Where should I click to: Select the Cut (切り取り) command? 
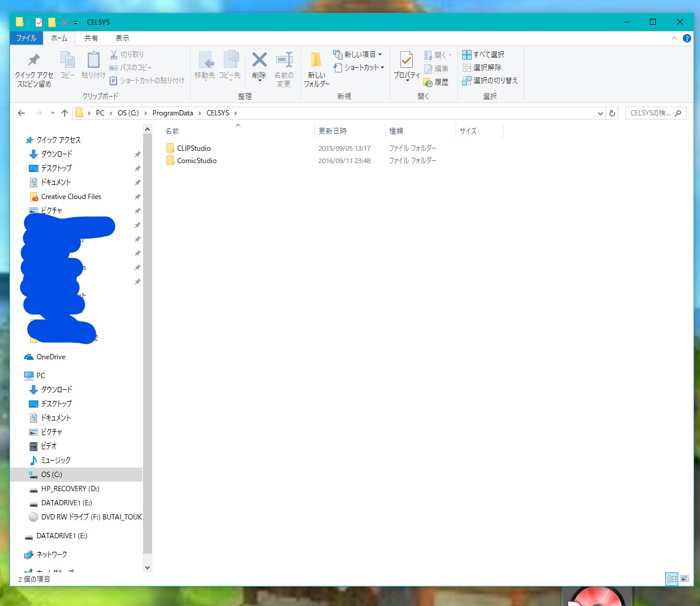127,55
